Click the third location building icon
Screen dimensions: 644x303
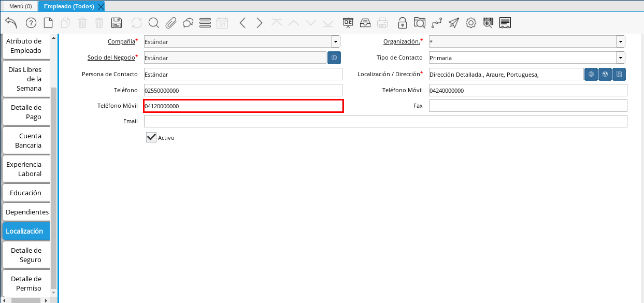pos(619,75)
